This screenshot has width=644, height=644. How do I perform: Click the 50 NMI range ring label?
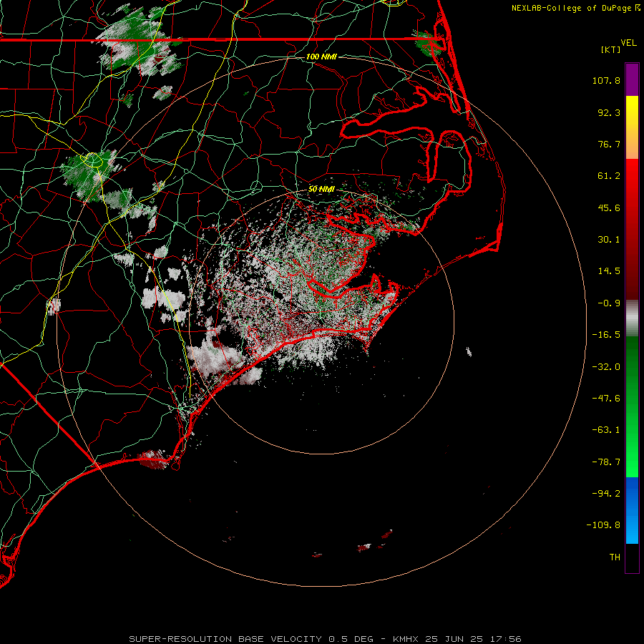point(321,189)
